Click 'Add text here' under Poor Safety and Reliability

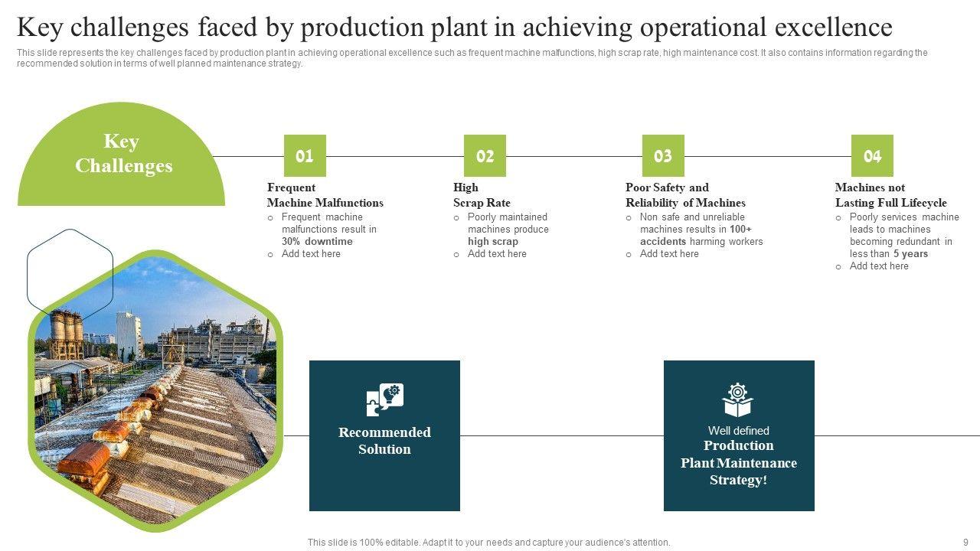pyautogui.click(x=669, y=254)
